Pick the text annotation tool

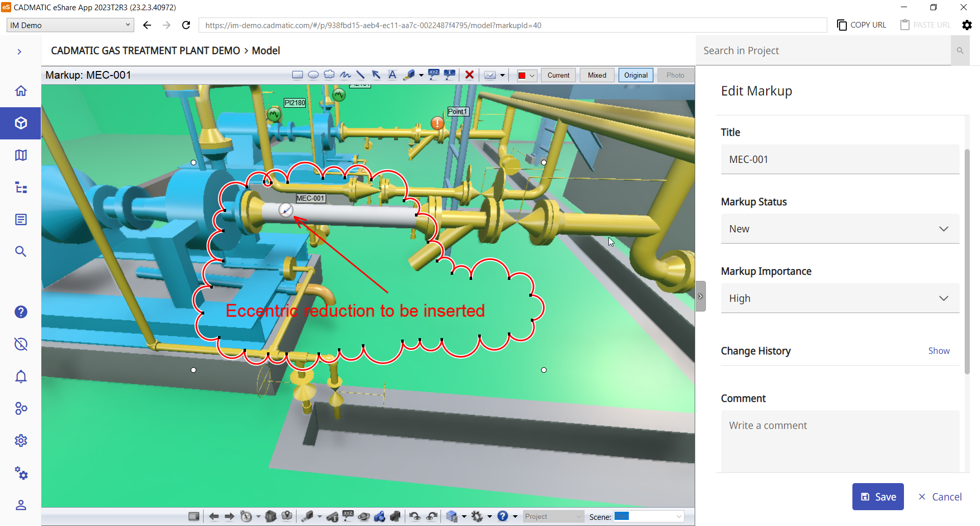(x=392, y=75)
